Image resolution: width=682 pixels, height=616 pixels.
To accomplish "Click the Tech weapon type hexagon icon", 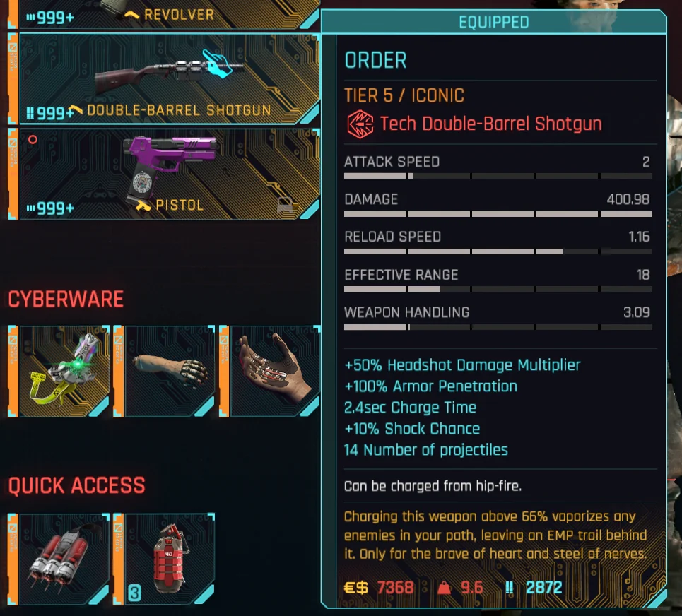I will [360, 124].
